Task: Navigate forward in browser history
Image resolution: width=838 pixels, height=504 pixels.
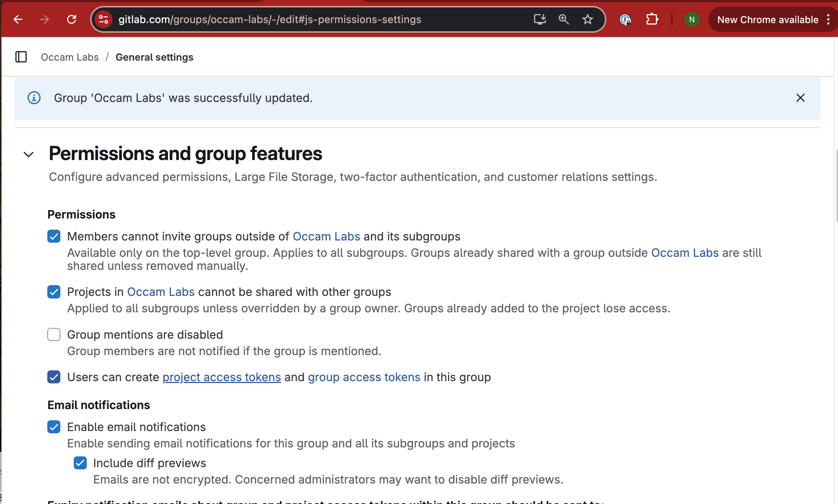Action: [x=44, y=19]
